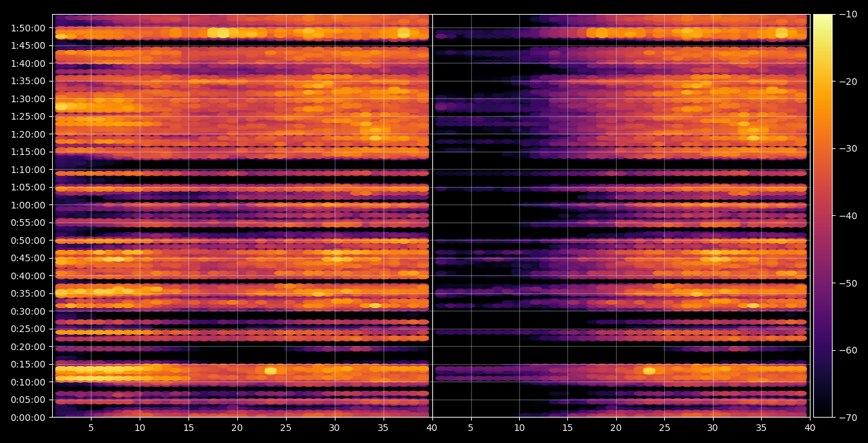
Task: Click x-axis label 10 under left heatmap
Action: coord(140,428)
